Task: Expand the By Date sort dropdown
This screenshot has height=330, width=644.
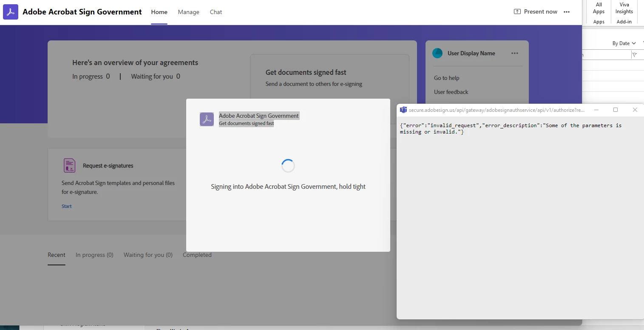Action: [624, 43]
